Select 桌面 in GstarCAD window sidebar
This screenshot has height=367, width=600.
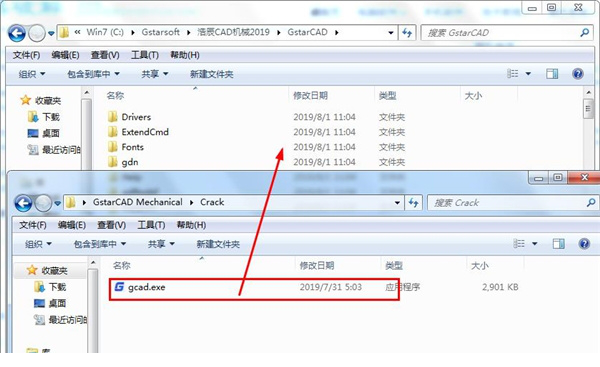coord(44,133)
